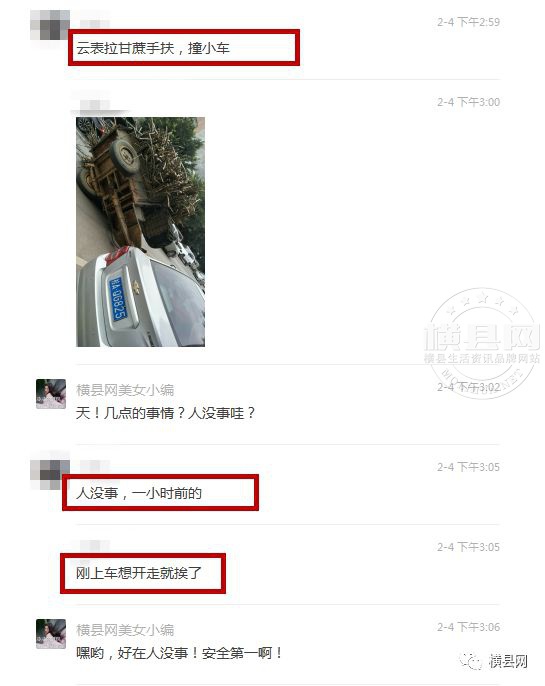Open the accident photo of the sugarcane tractor

tap(140, 232)
